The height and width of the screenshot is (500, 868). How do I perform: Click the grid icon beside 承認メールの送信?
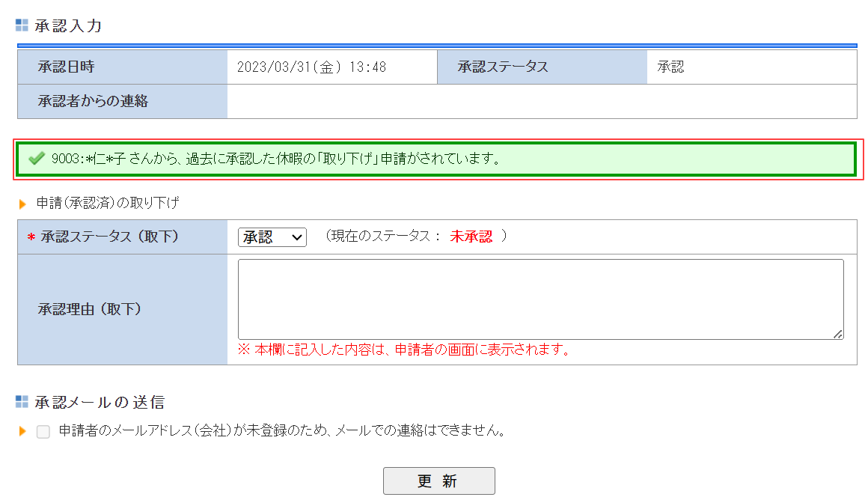[22, 403]
